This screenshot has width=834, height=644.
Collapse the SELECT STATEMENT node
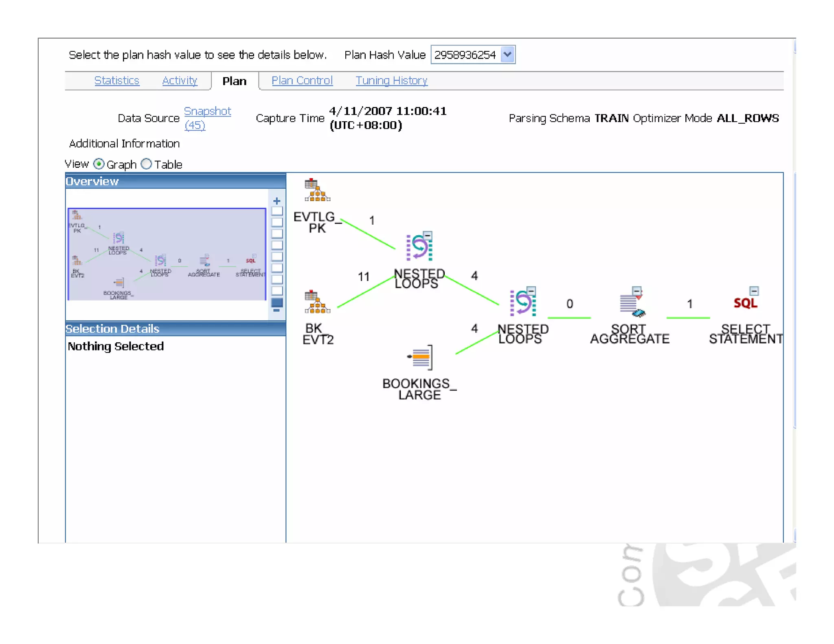(754, 291)
